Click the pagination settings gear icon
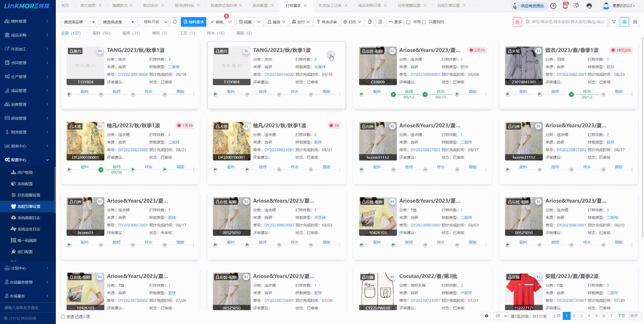 click(487, 316)
